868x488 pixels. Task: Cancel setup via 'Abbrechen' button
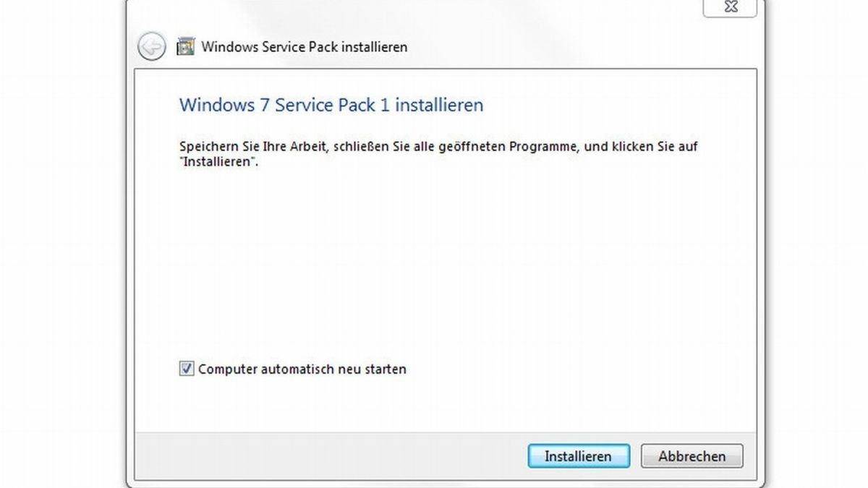pos(691,456)
